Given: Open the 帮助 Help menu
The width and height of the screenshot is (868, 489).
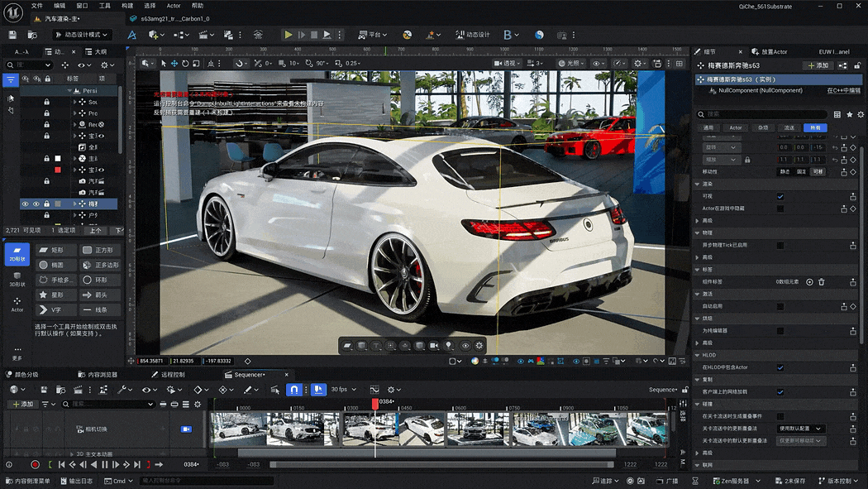Looking at the screenshot, I should pyautogui.click(x=197, y=6).
